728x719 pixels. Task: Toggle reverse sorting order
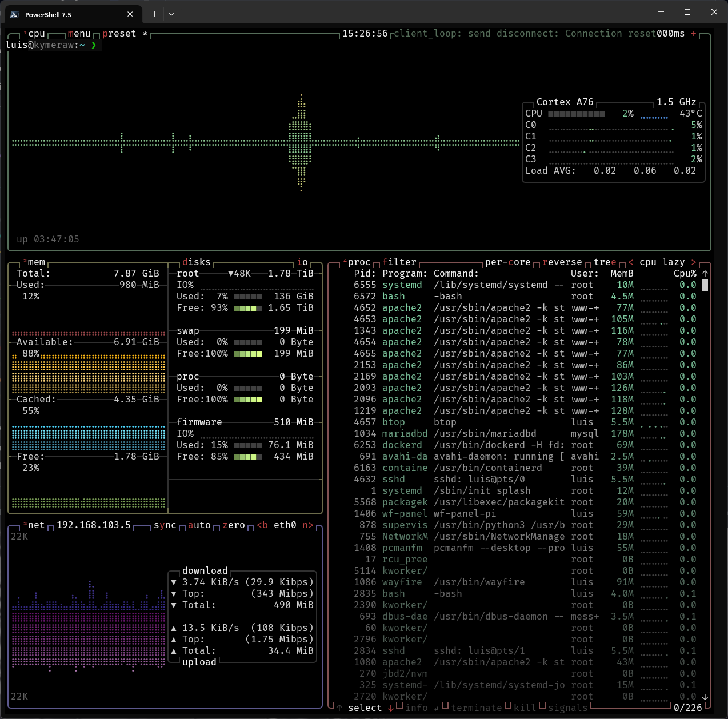click(562, 262)
